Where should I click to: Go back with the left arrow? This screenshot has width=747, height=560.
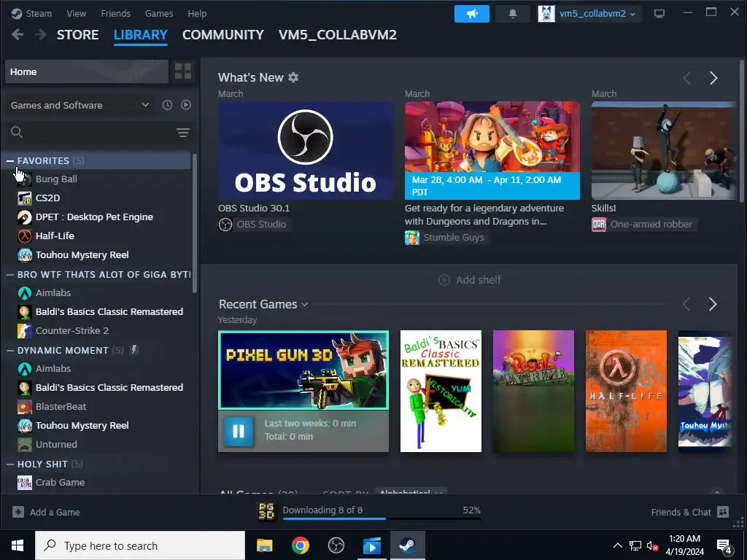(x=18, y=35)
